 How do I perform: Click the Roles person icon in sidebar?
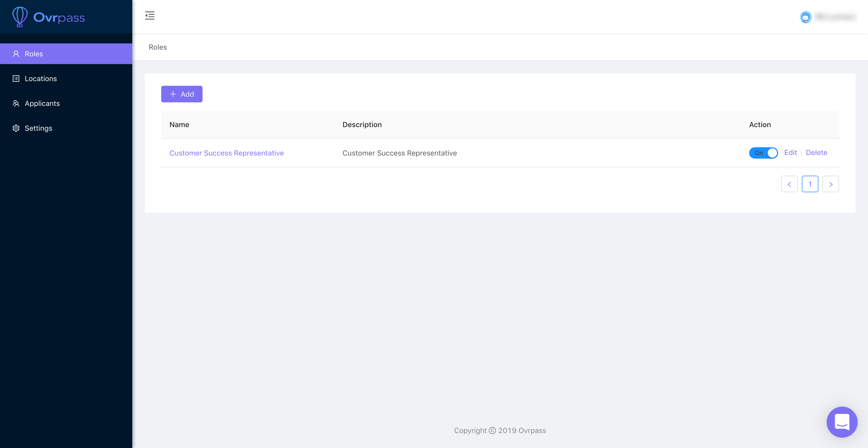coord(16,54)
